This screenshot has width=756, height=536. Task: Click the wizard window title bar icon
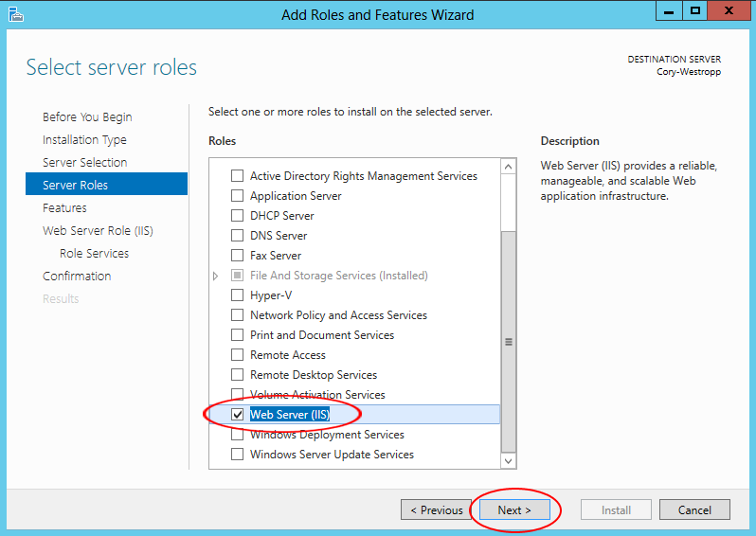click(x=15, y=14)
